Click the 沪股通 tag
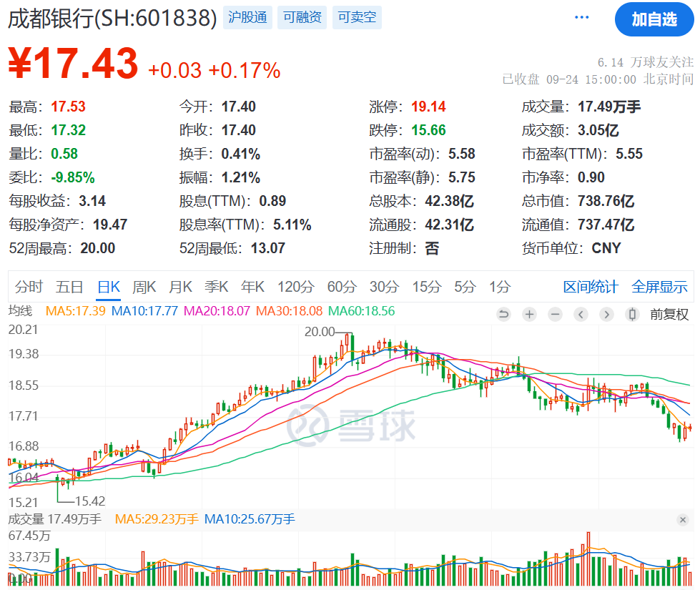Viewport: 700px width, 590px height. point(247,18)
